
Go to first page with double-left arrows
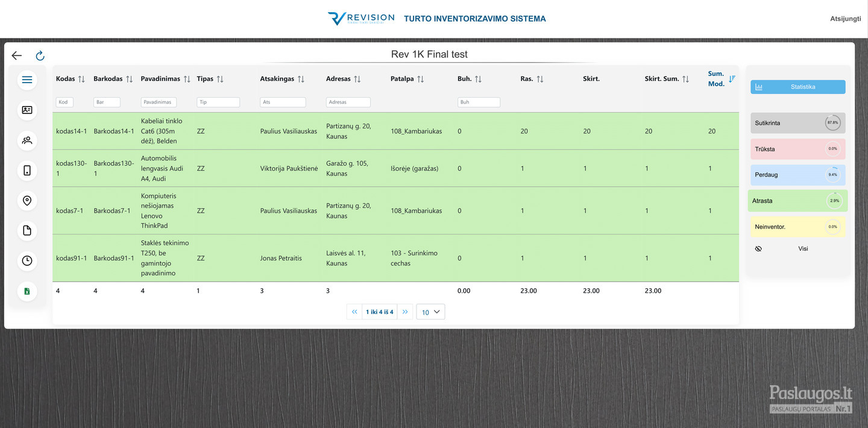354,312
